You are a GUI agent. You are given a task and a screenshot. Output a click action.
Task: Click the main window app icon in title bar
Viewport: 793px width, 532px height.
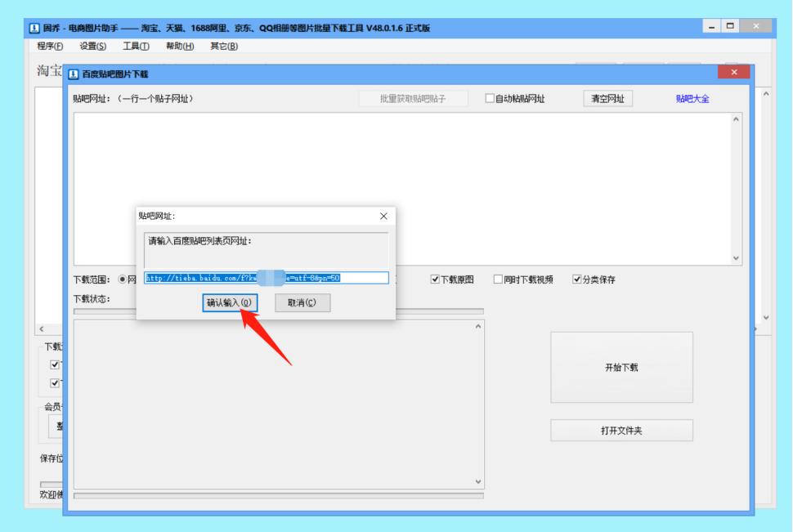[x=34, y=29]
